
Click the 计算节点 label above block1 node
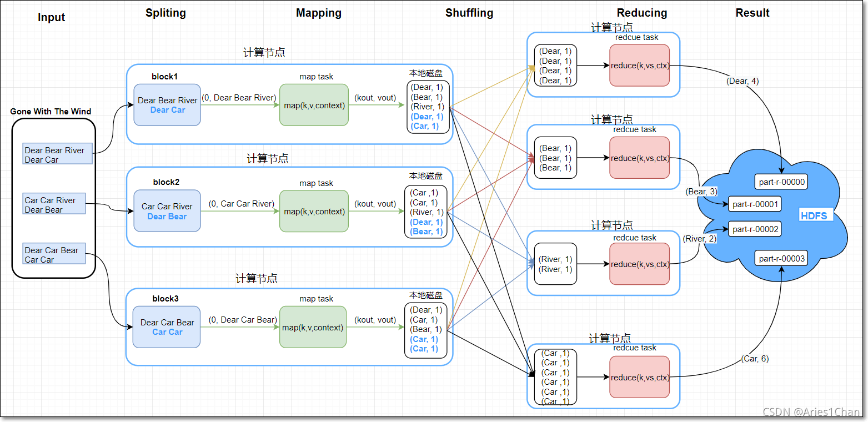point(264,53)
